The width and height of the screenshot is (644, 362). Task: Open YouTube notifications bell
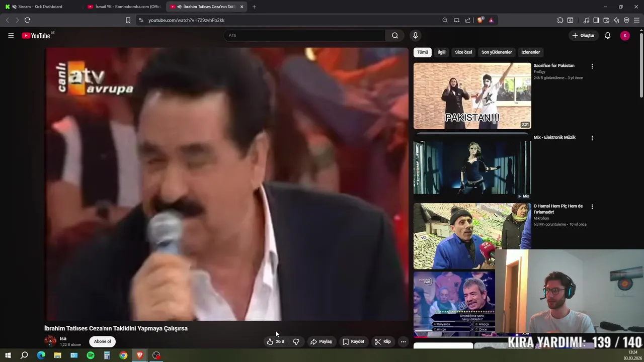[607, 35]
